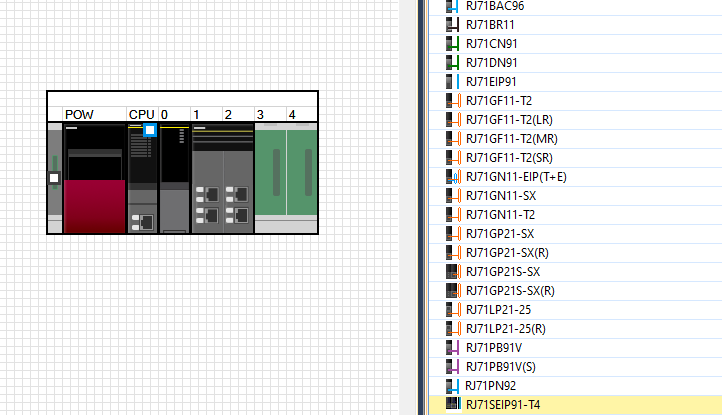Click the RJ71GP21S-SX module icon

pos(452,272)
